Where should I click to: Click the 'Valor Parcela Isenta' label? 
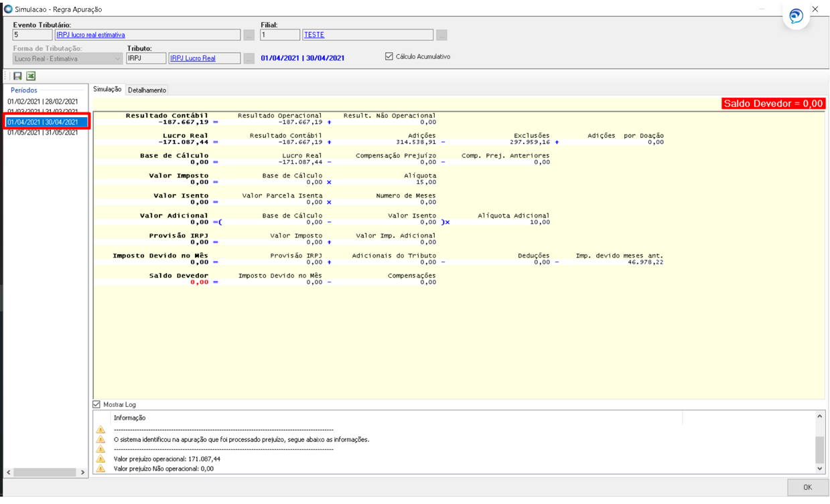coord(282,196)
